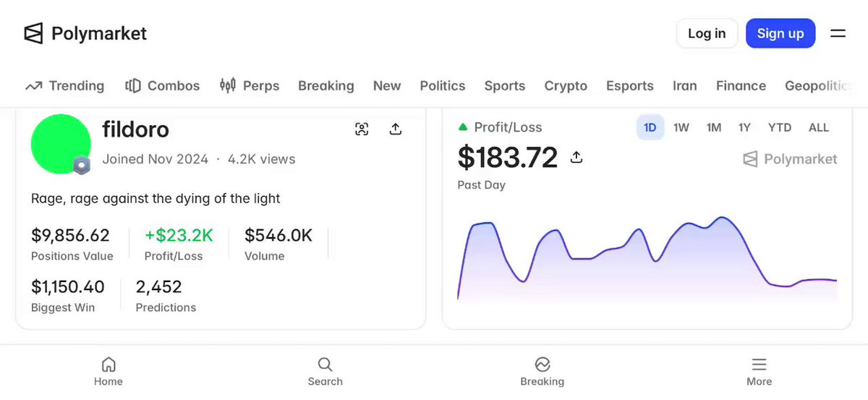Click the green Profit/Loss up-arrow label
868x400 pixels.
click(x=500, y=127)
